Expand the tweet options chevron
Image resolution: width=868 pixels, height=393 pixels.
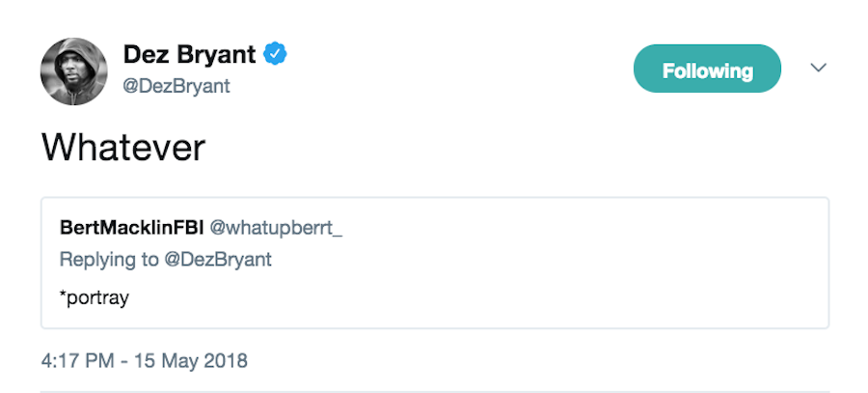tap(818, 69)
